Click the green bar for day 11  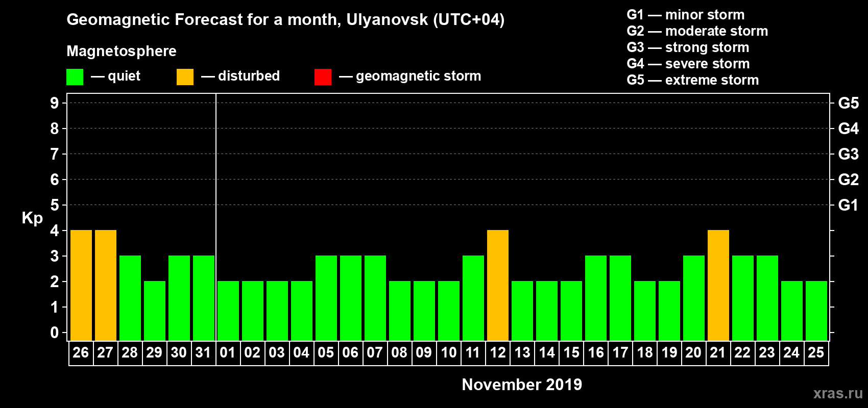pyautogui.click(x=473, y=298)
